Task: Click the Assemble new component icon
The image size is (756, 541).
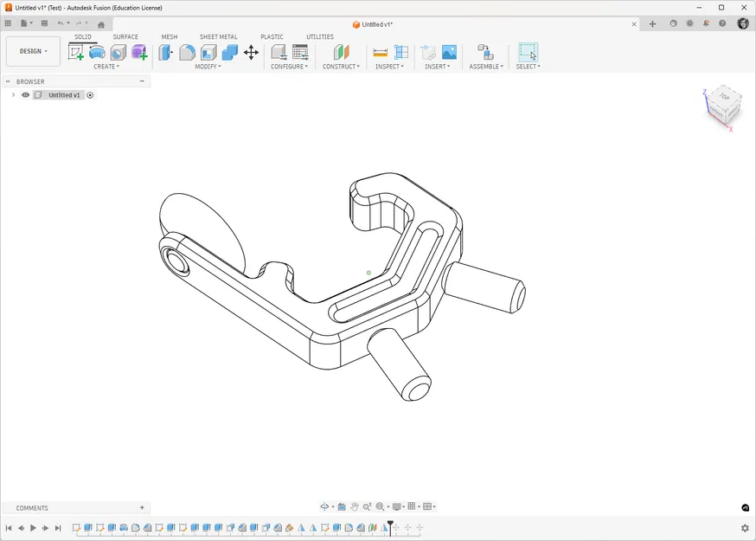Action: (x=485, y=52)
